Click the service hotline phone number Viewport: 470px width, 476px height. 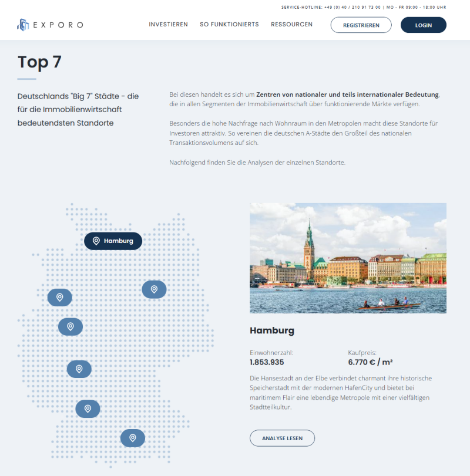(352, 7)
